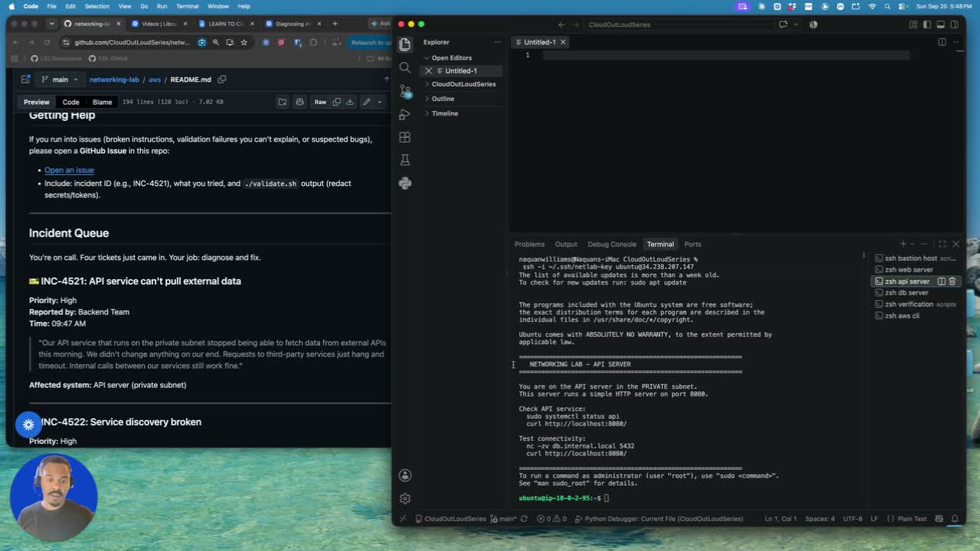The image size is (980, 551).
Task: Open the Python view in the activity bar
Action: coord(405,183)
